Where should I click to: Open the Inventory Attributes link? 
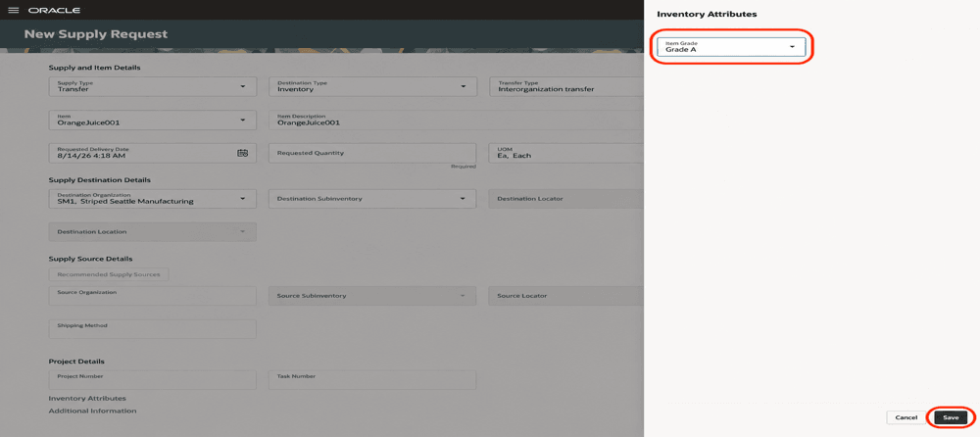point(87,398)
